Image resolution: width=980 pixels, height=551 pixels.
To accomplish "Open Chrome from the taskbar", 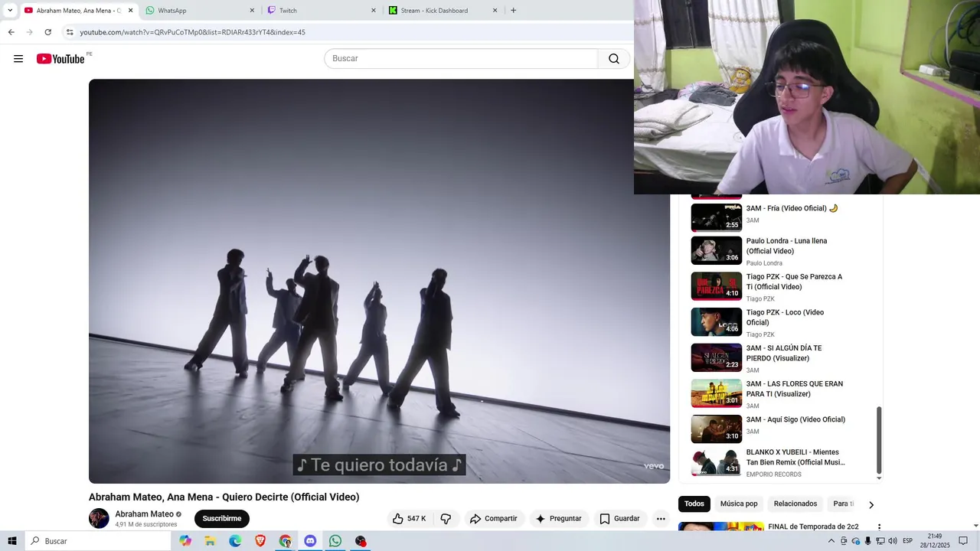I will click(285, 541).
